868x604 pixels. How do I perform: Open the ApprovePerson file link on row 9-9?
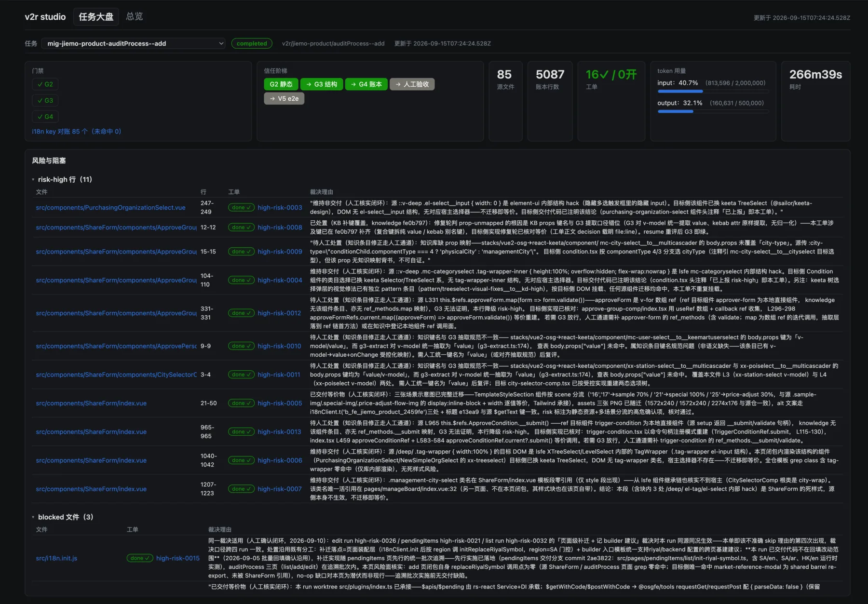coord(116,346)
